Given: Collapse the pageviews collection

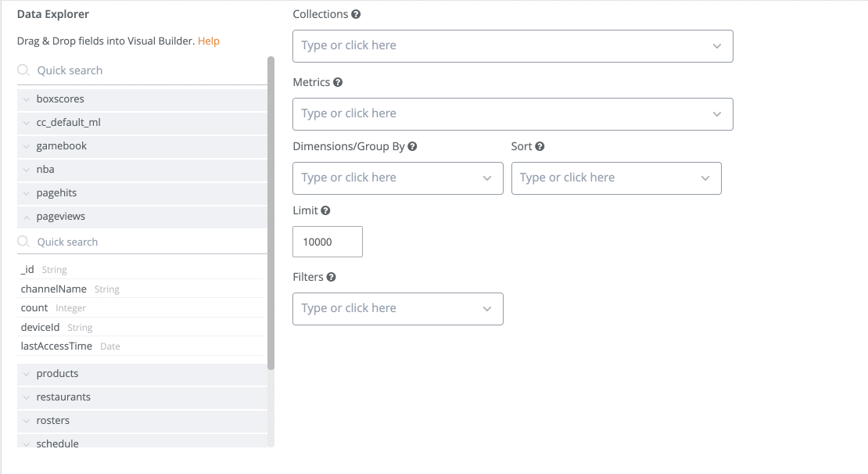Looking at the screenshot, I should [x=27, y=217].
